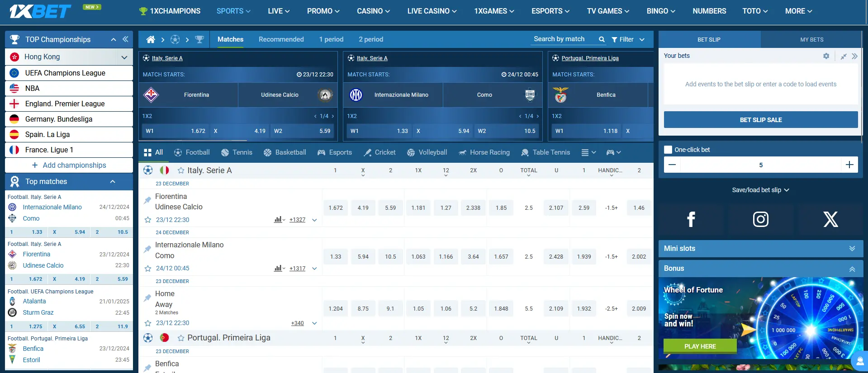
Task: Open the gamepad sports menu icon
Action: [x=613, y=152]
